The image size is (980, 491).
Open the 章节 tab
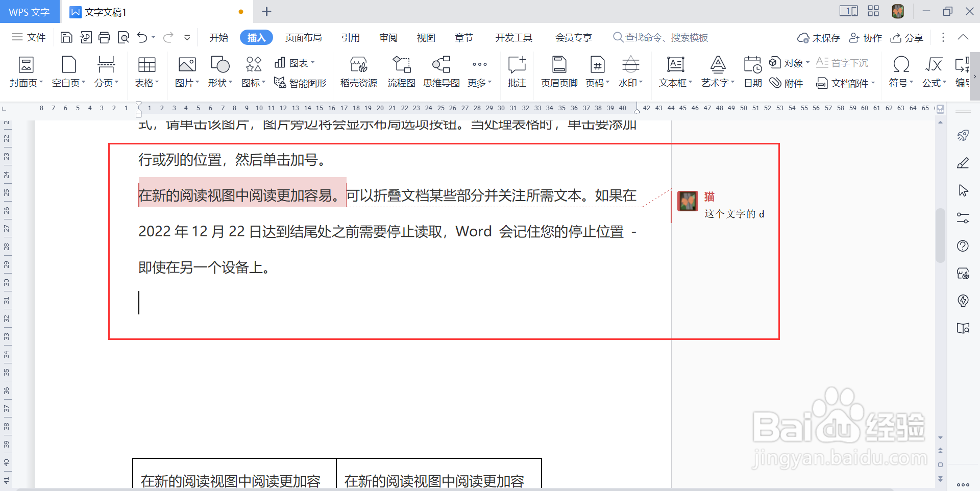(464, 37)
